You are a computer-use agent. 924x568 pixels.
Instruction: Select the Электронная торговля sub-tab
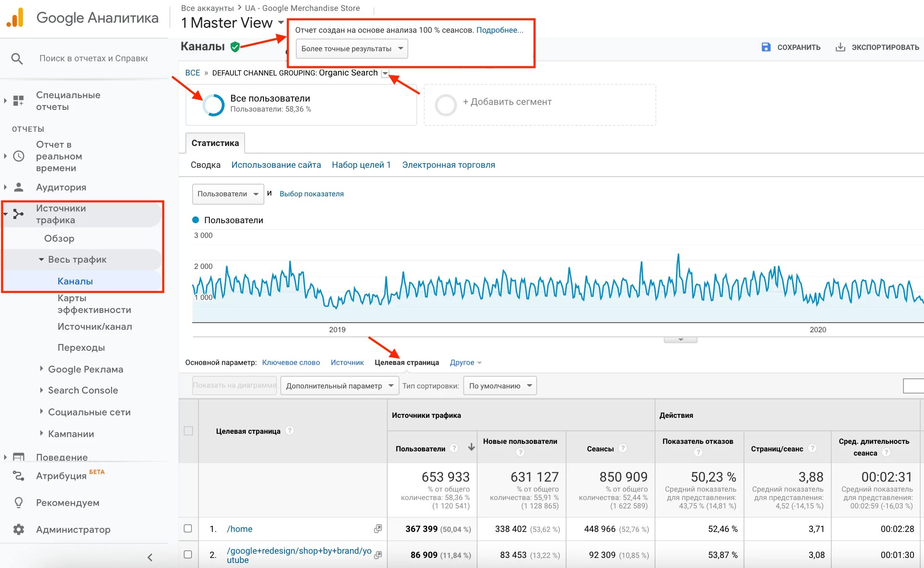coord(449,165)
